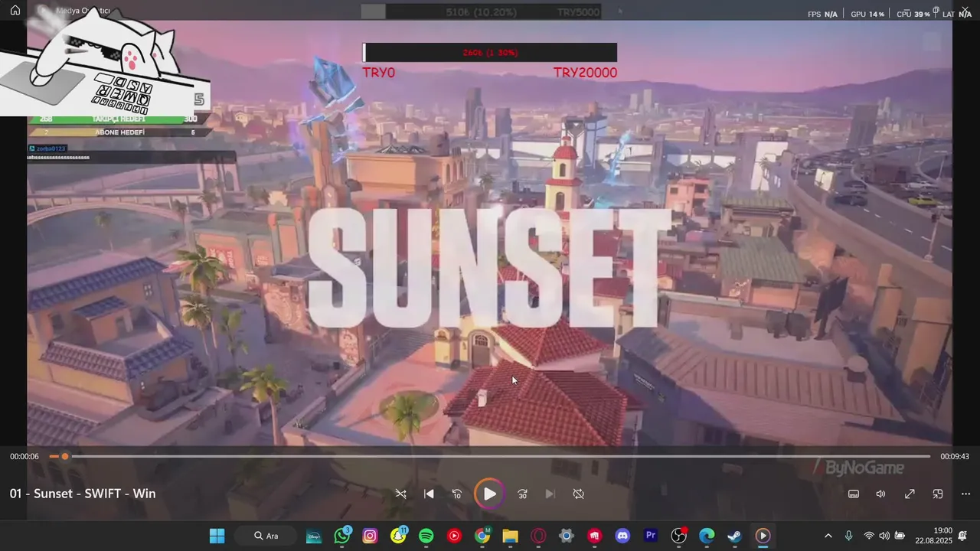The height and width of the screenshot is (551, 980).
Task: Go to Media Player home
Action: pos(15,11)
